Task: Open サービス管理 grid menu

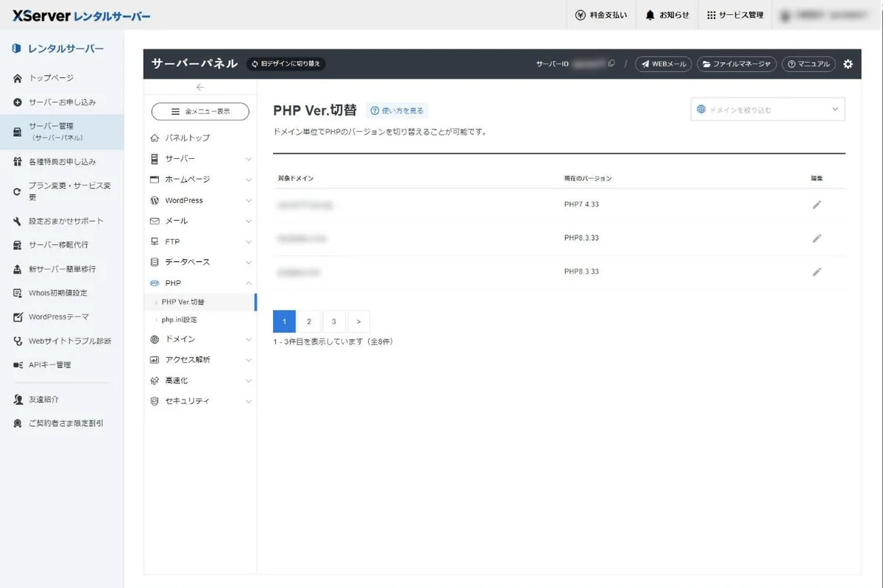Action: pos(735,15)
